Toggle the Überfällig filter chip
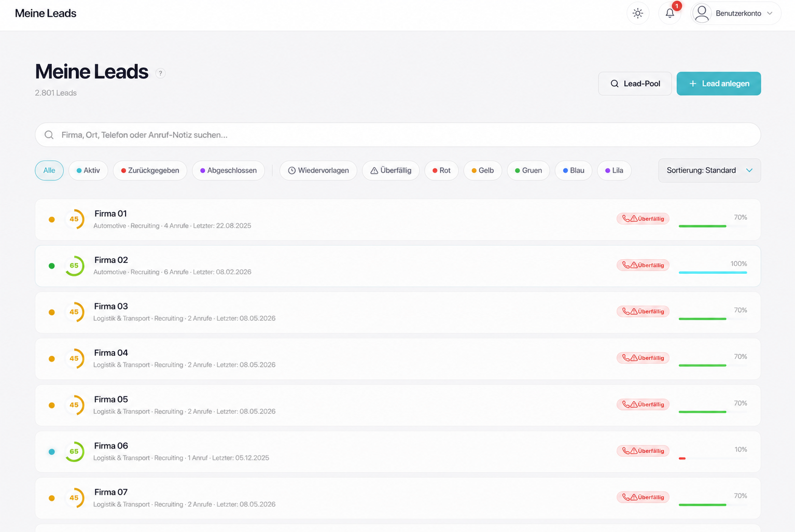795x532 pixels. point(391,171)
